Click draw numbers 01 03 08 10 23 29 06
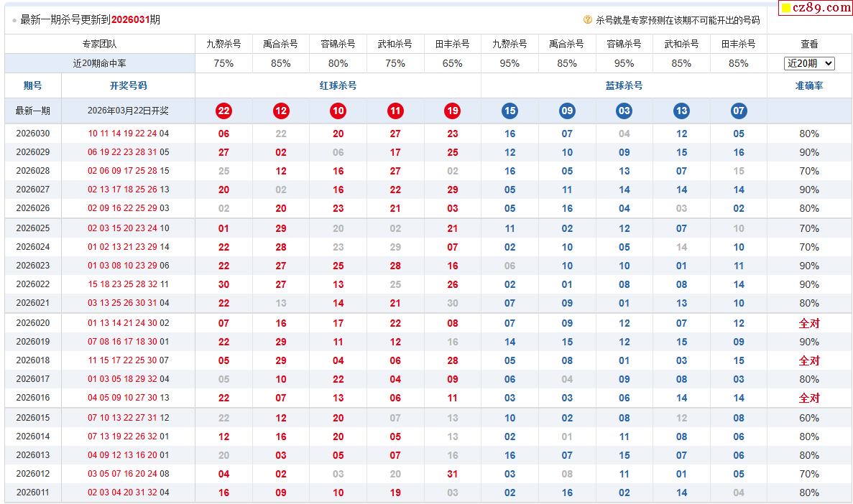 (x=129, y=266)
